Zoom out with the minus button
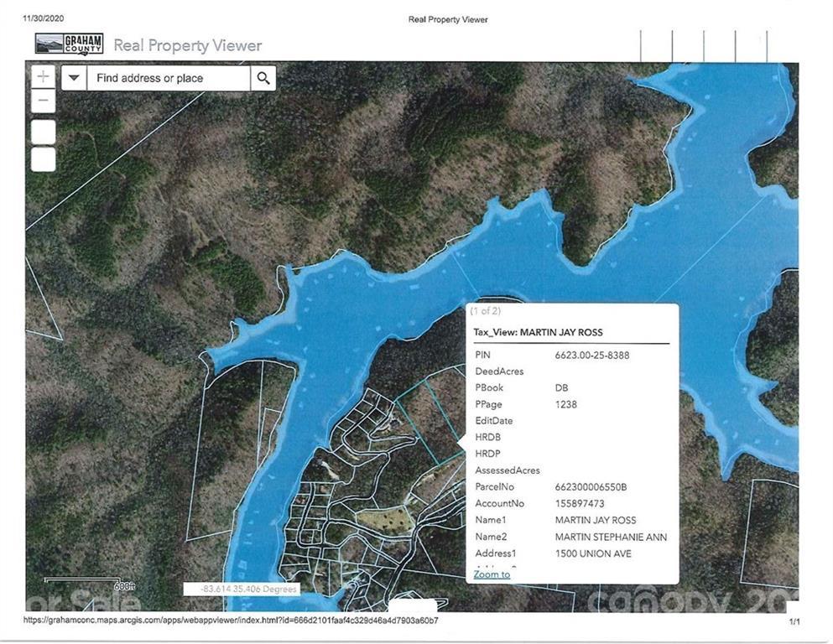The height and width of the screenshot is (644, 833). click(43, 101)
